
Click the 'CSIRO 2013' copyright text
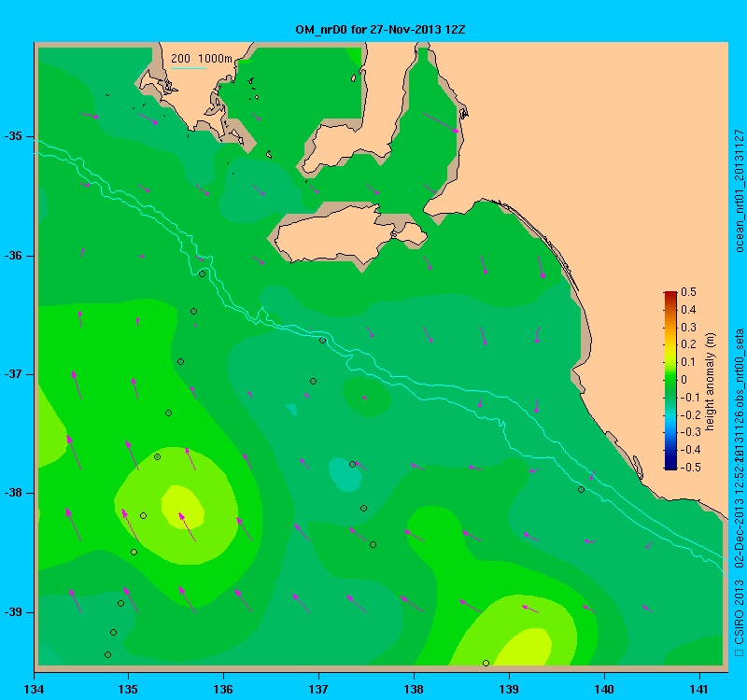(x=740, y=612)
